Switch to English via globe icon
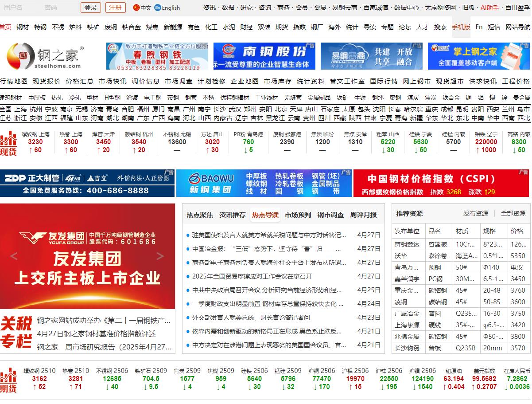Viewport: 532px width, 404px height. pos(158,8)
